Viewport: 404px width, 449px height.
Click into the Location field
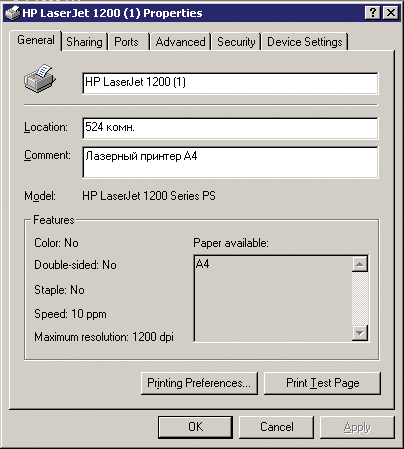tap(230, 128)
